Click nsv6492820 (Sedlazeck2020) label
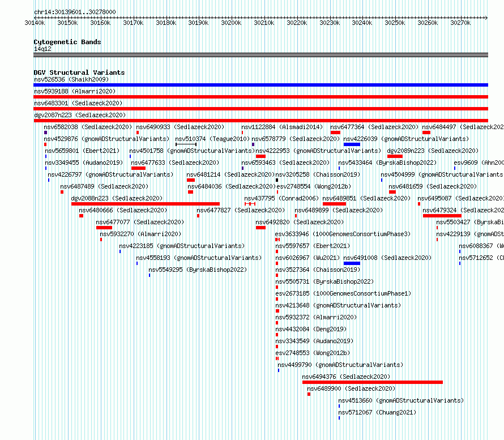The image size is (504, 440). [x=300, y=222]
